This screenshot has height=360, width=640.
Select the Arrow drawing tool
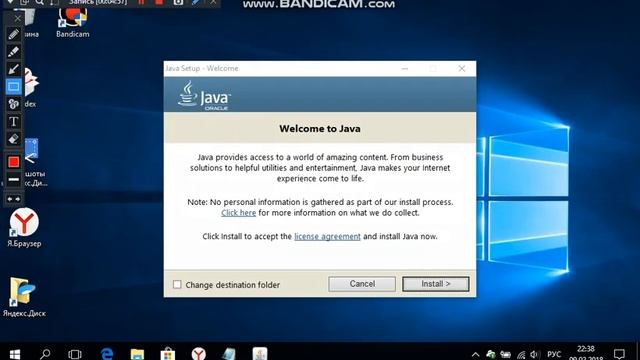click(13, 69)
